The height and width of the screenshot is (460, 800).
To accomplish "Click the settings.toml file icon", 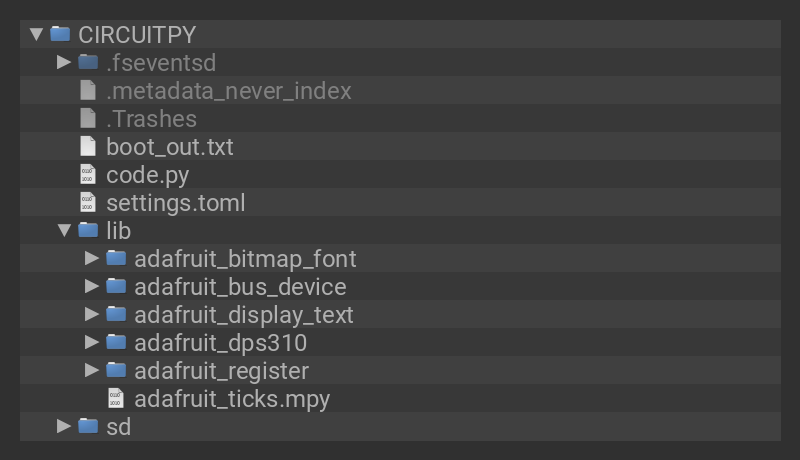I will pyautogui.click(x=88, y=202).
